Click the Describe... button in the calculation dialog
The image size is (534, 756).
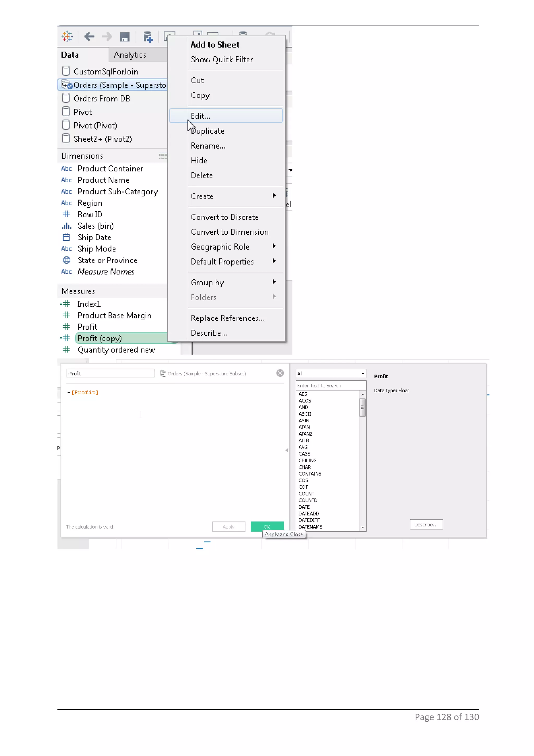pos(426,525)
